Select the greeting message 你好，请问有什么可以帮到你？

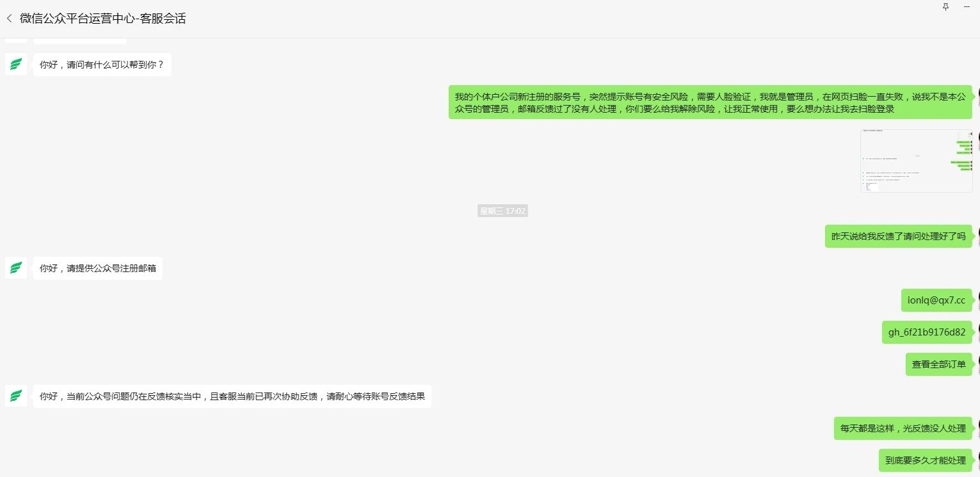[x=102, y=64]
